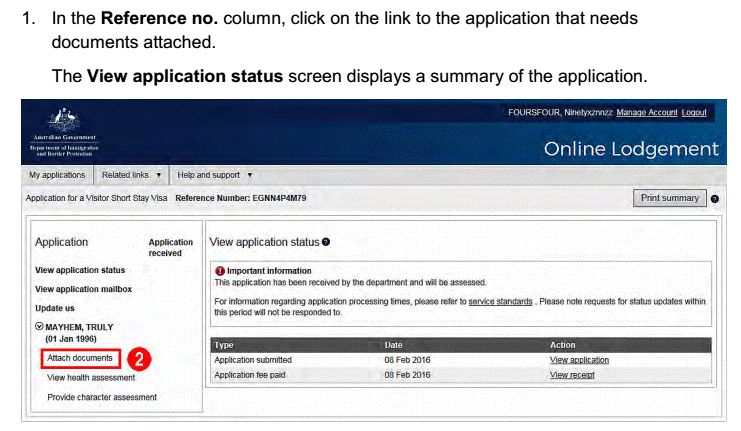This screenshot has height=431, width=741.
Task: Click the Logout link
Action: 694,112
